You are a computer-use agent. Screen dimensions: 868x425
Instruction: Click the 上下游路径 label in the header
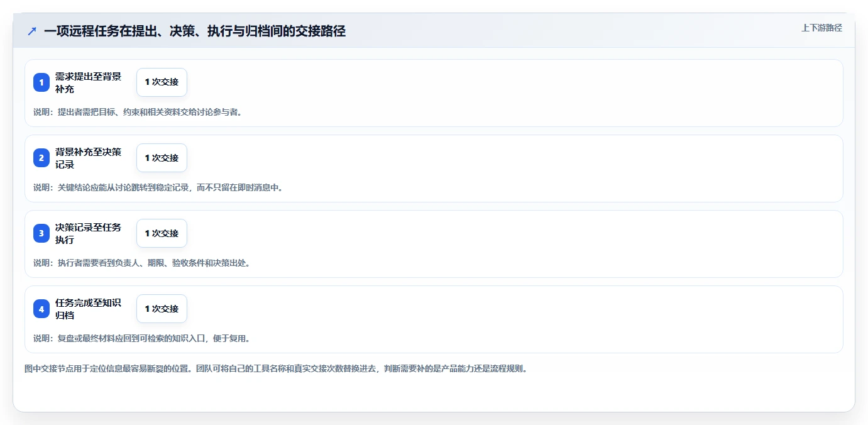[x=821, y=28]
